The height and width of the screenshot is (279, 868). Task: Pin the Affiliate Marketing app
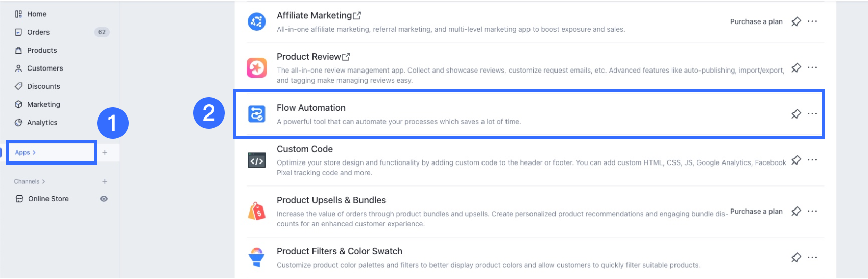point(796,21)
